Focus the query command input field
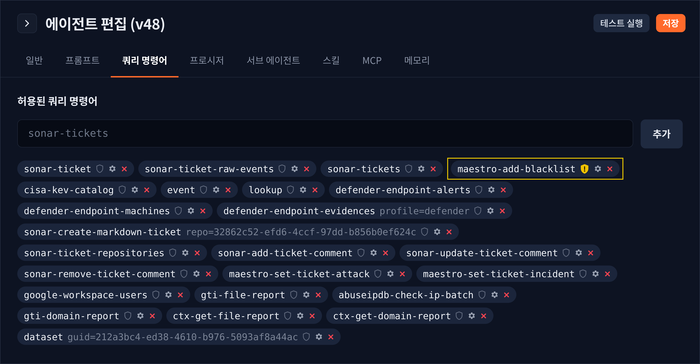 click(325, 133)
